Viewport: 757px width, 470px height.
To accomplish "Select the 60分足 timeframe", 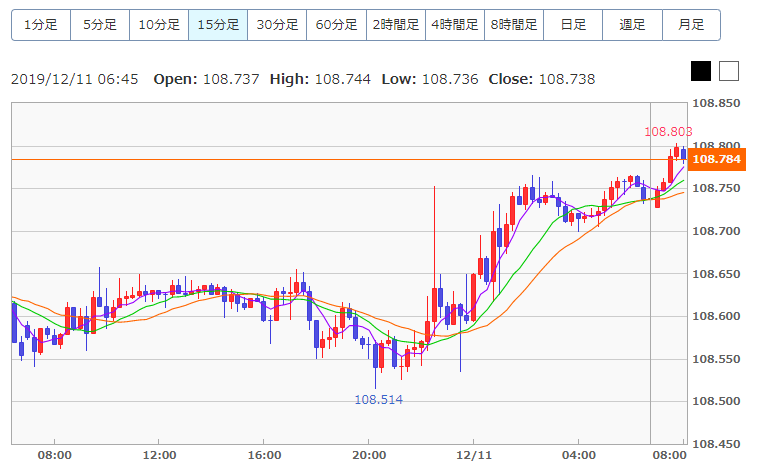I will click(x=336, y=25).
